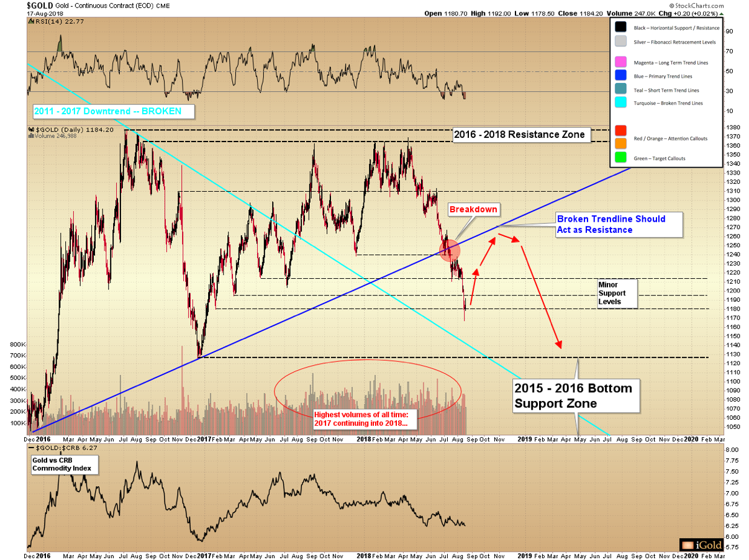Screen dimensions: 749x560
Task: Select the black Horizontal Support/Resistance legend icon
Action: click(x=620, y=27)
